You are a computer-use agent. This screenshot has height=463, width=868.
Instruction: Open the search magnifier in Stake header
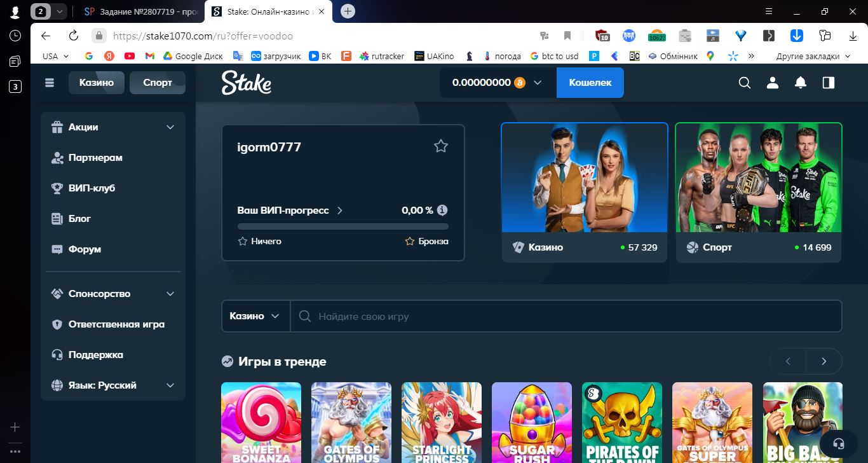pos(745,83)
